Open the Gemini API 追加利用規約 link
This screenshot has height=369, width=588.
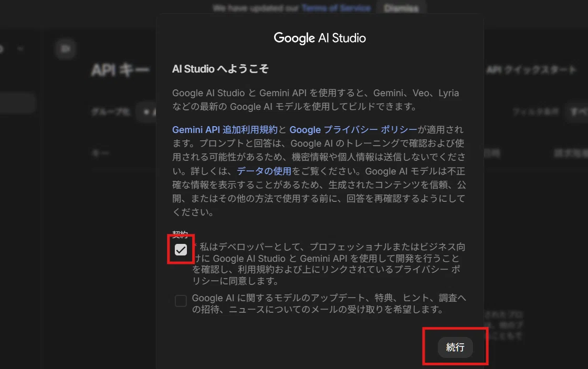pos(225,129)
